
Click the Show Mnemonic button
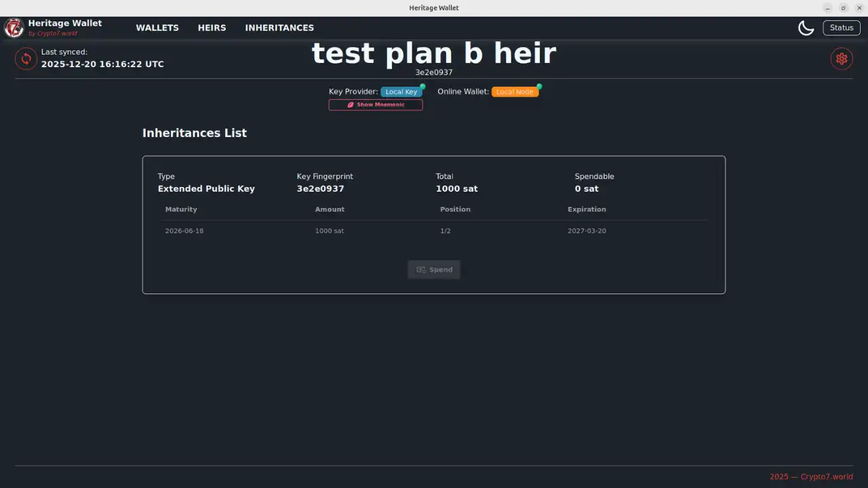point(376,105)
